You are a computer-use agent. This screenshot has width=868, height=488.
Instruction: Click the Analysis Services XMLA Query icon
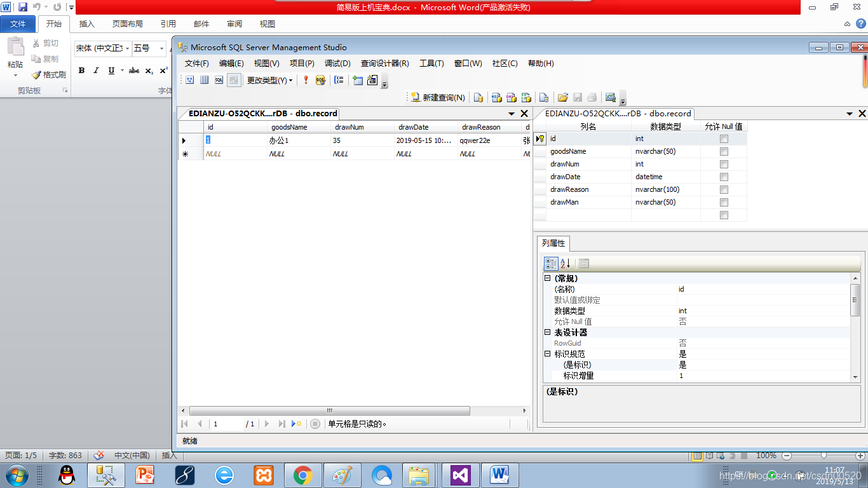click(x=526, y=97)
